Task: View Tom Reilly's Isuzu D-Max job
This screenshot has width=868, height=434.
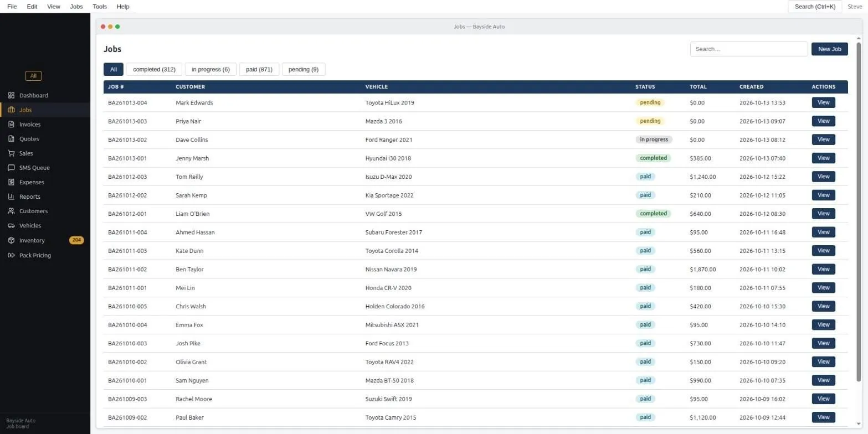Action: [x=824, y=177]
